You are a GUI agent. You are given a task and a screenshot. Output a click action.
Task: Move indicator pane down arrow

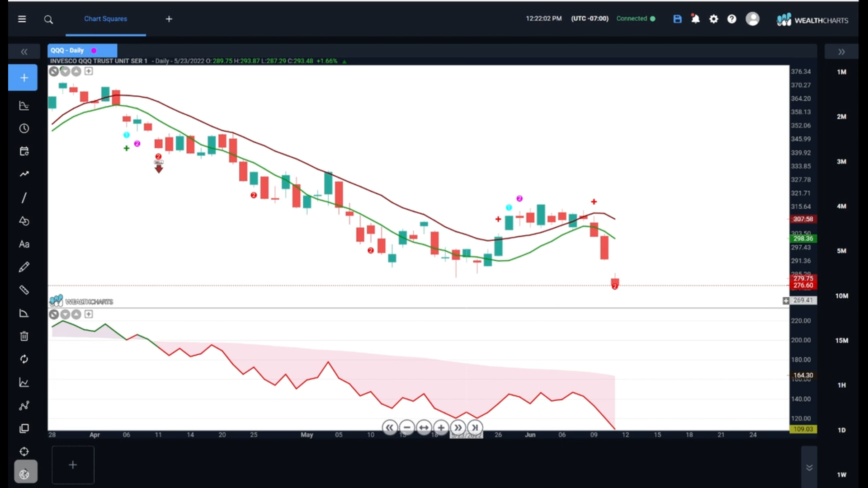65,314
